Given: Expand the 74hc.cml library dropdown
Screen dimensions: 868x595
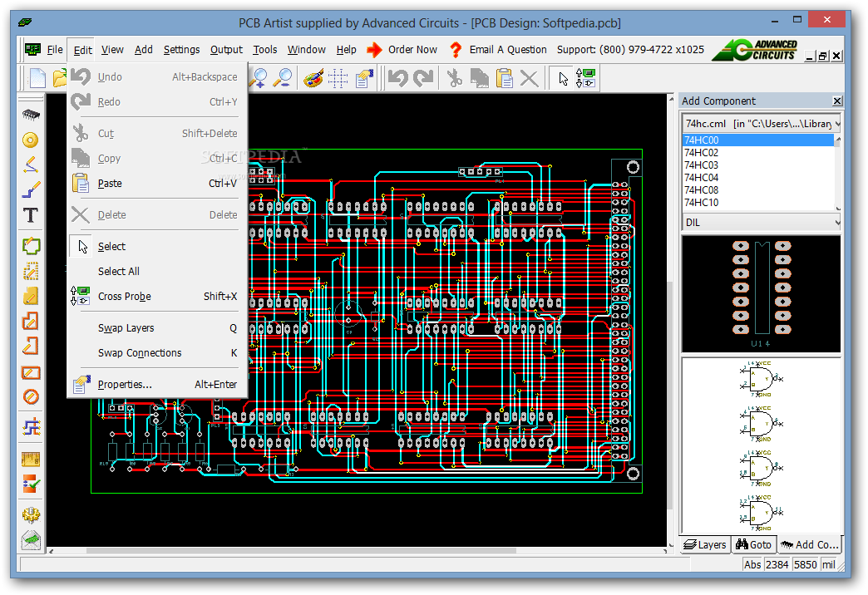Looking at the screenshot, I should click(x=837, y=124).
